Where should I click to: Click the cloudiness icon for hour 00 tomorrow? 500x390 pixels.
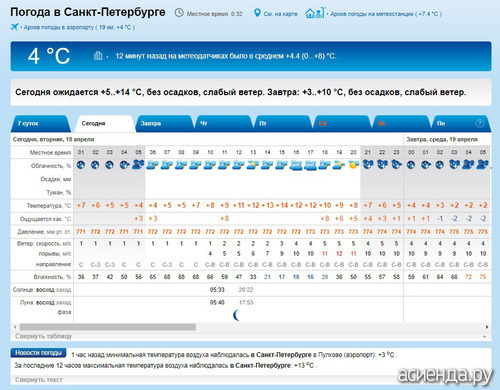tap(411, 165)
